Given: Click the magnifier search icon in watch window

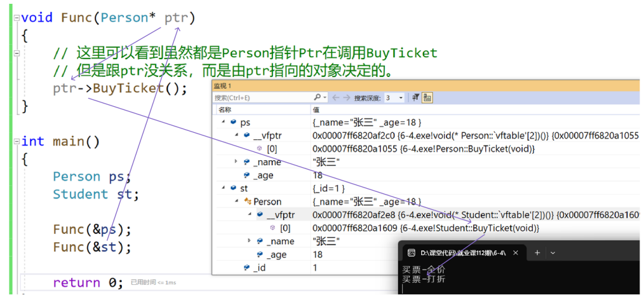Looking at the screenshot, I should [317, 98].
